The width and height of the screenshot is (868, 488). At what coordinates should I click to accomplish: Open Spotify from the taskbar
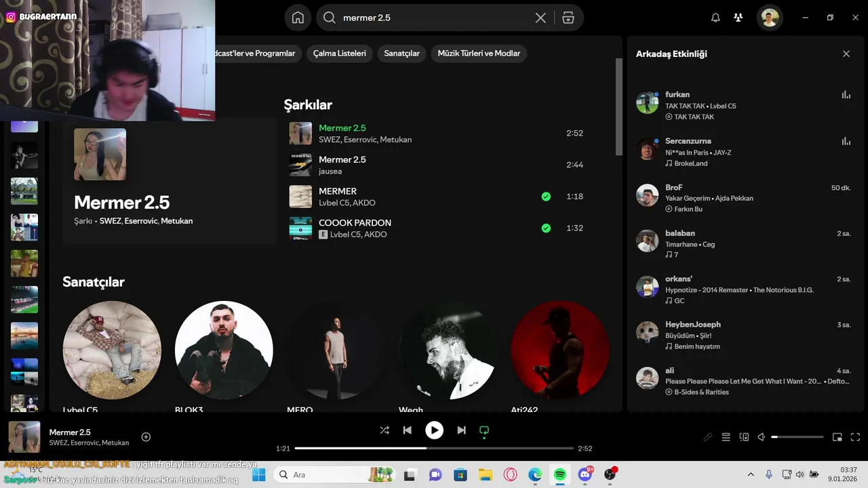pyautogui.click(x=559, y=474)
